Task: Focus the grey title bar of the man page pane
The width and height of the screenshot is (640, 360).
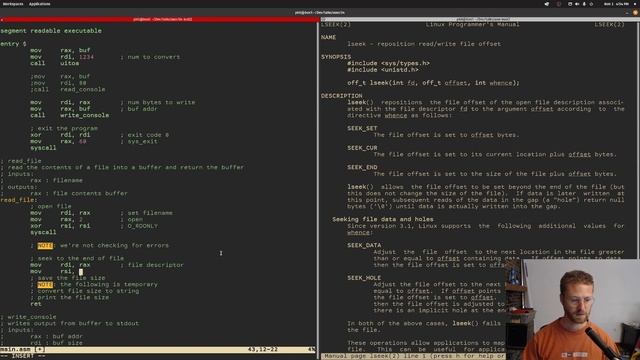Action: tap(480, 19)
